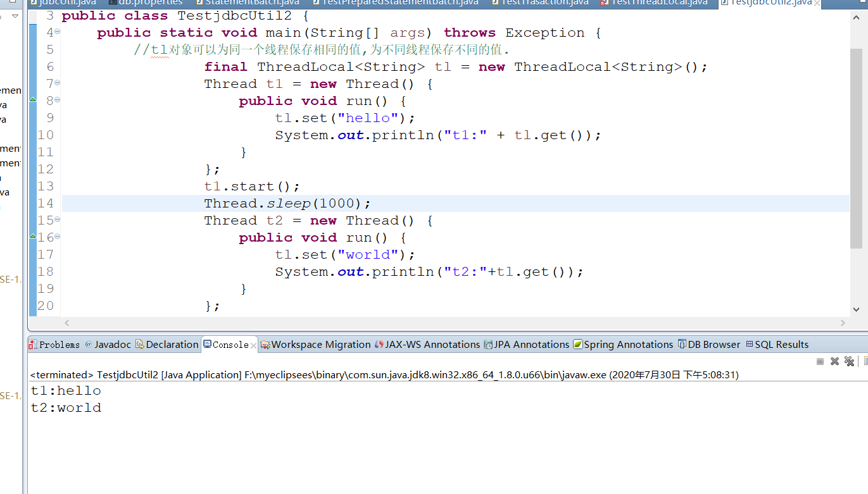The height and width of the screenshot is (494, 868).
Task: Click the Remove Launch icon in Console toolbar
Action: [834, 361]
